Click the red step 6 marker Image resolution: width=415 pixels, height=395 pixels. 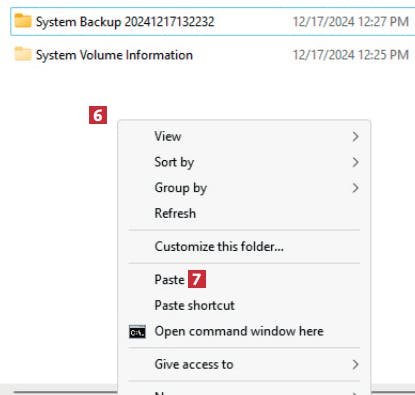pos(98,115)
